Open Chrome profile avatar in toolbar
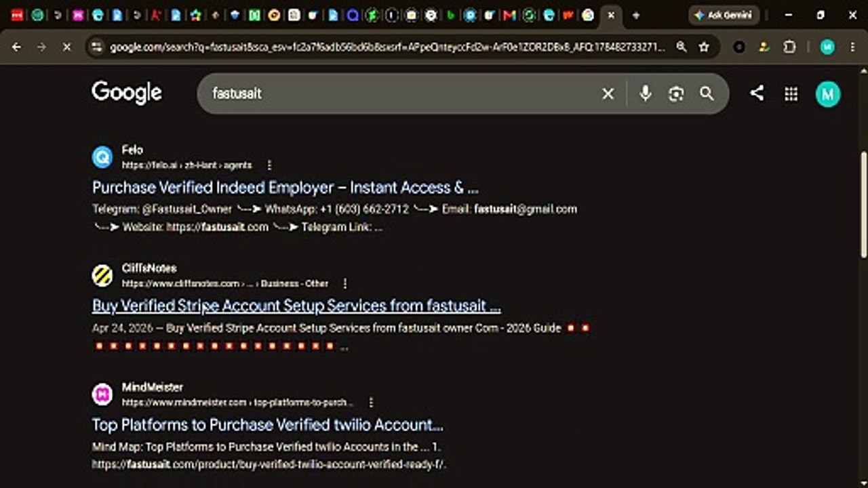Image resolution: width=868 pixels, height=488 pixels. click(827, 47)
